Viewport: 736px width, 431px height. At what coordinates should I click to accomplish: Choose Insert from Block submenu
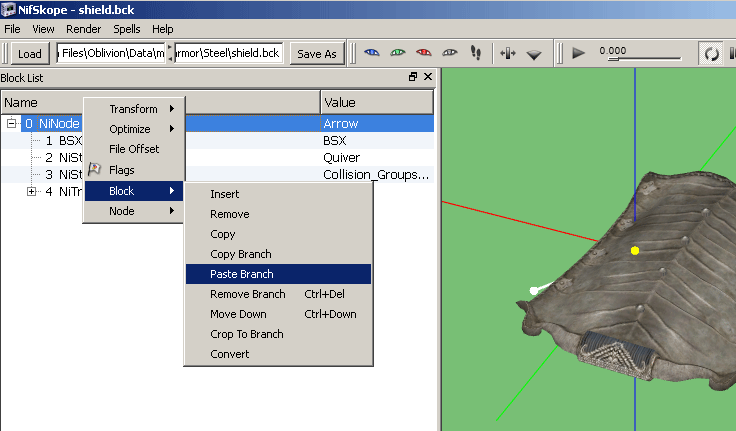pos(278,194)
